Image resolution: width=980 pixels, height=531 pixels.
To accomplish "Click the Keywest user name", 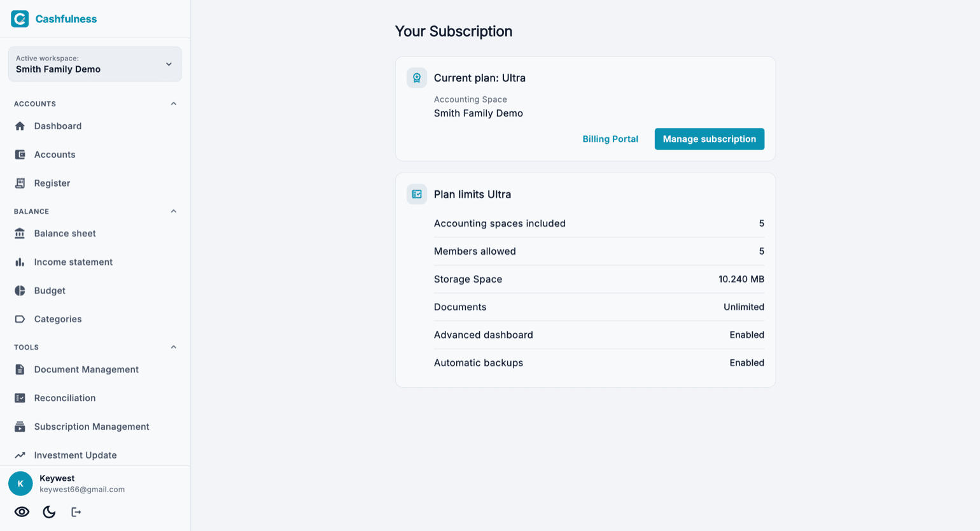I will coord(57,478).
